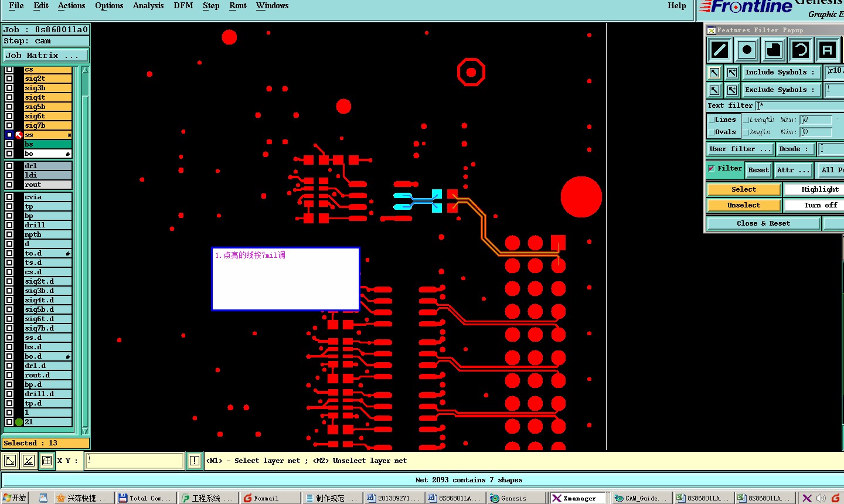Click the Close & Reset button
Screen dimensions: 844x504
763,224
